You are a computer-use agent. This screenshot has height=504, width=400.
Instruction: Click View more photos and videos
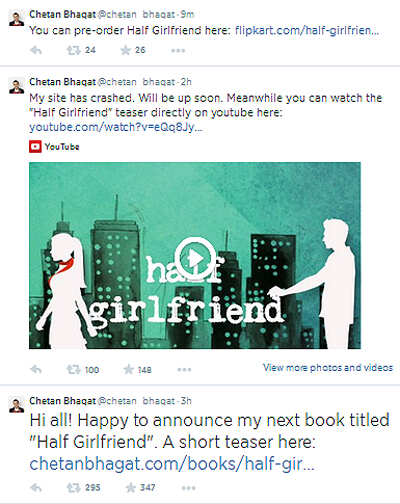pyautogui.click(x=328, y=368)
